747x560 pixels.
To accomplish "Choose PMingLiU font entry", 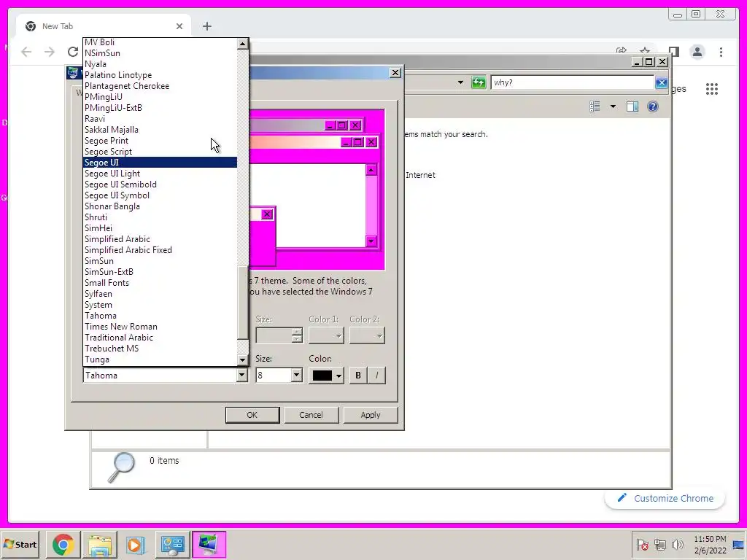I will pos(160,97).
